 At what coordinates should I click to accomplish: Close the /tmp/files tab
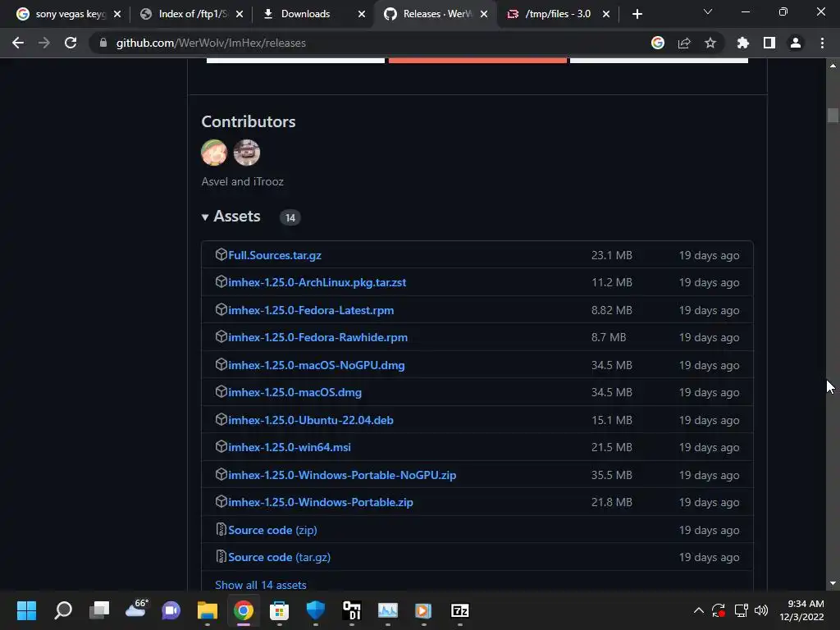pyautogui.click(x=606, y=14)
